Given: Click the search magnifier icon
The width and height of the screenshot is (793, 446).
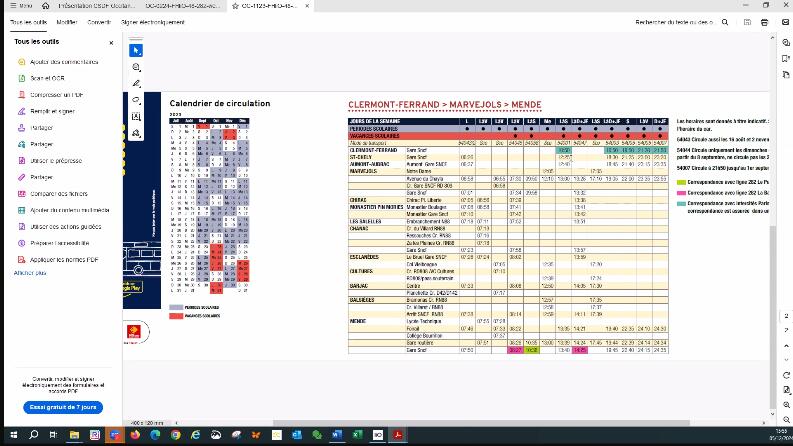Looking at the screenshot, I should click(x=725, y=22).
